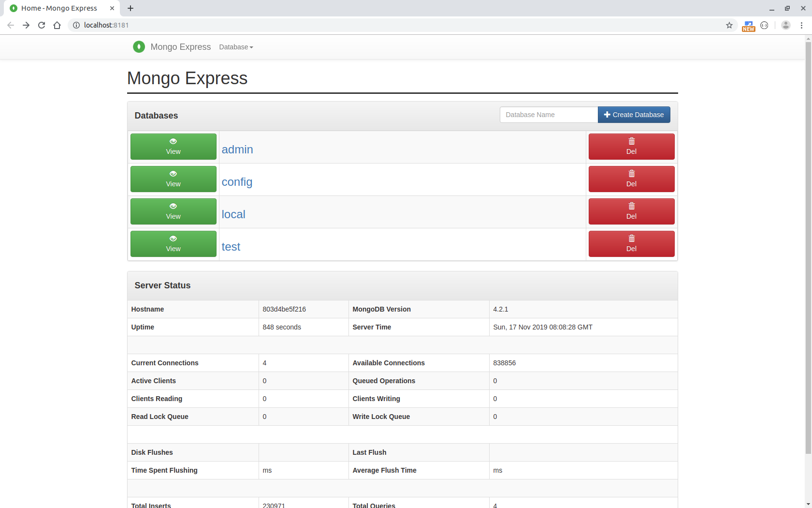Close the Home - Mongo Express tab

pos(112,8)
